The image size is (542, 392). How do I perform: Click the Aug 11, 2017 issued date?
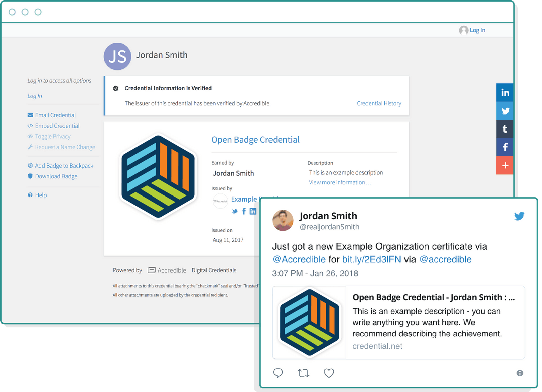pyautogui.click(x=228, y=240)
